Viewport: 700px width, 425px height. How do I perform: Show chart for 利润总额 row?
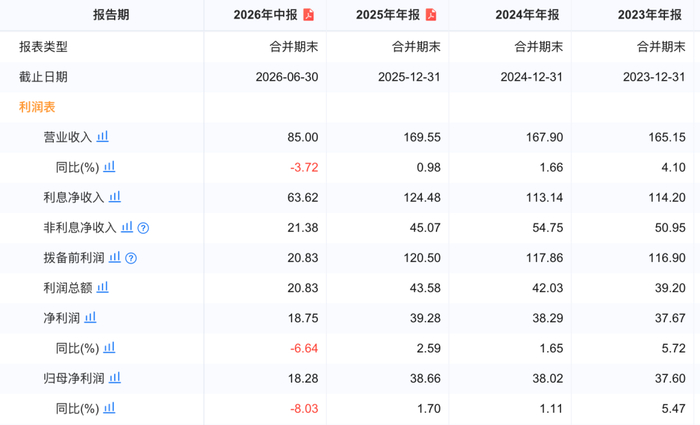[x=103, y=287]
